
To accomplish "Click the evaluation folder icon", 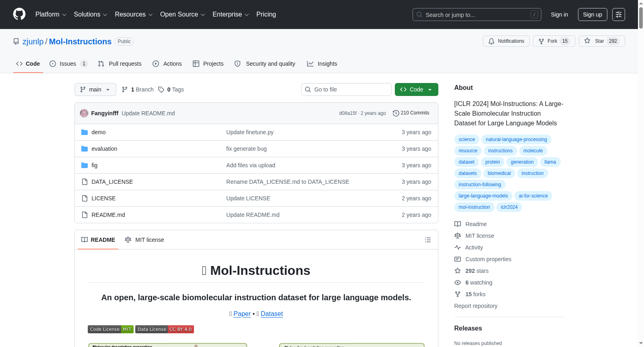I will [x=85, y=149].
